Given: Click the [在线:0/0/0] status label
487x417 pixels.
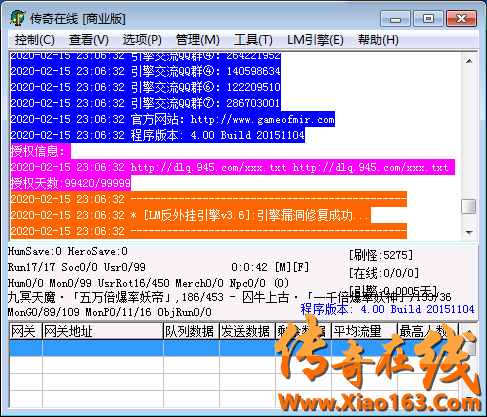Looking at the screenshot, I should click(384, 273).
